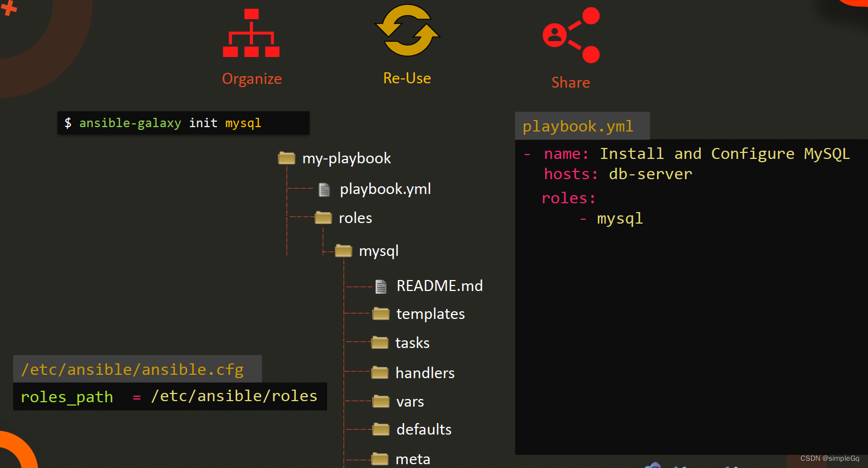
Task: Select the handlers folder icon
Action: click(380, 373)
